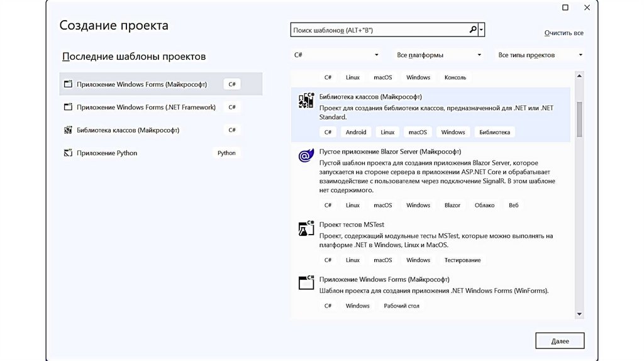
Task: Click macOS tag of Blazor Server template
Action: (383, 206)
